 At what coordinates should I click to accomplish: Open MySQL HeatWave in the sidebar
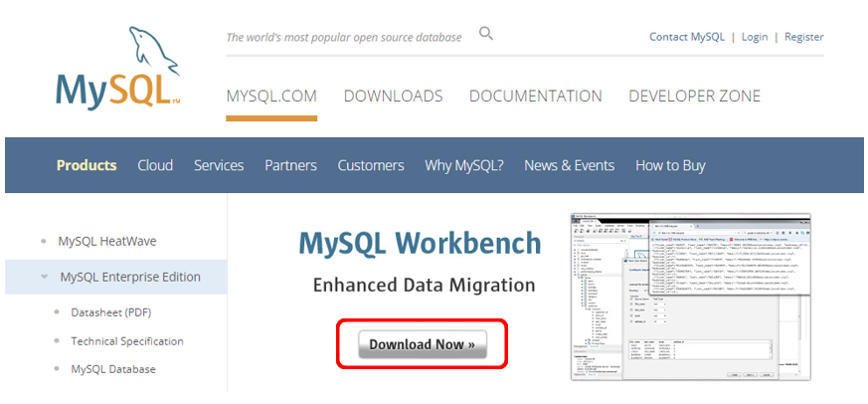pyautogui.click(x=106, y=242)
